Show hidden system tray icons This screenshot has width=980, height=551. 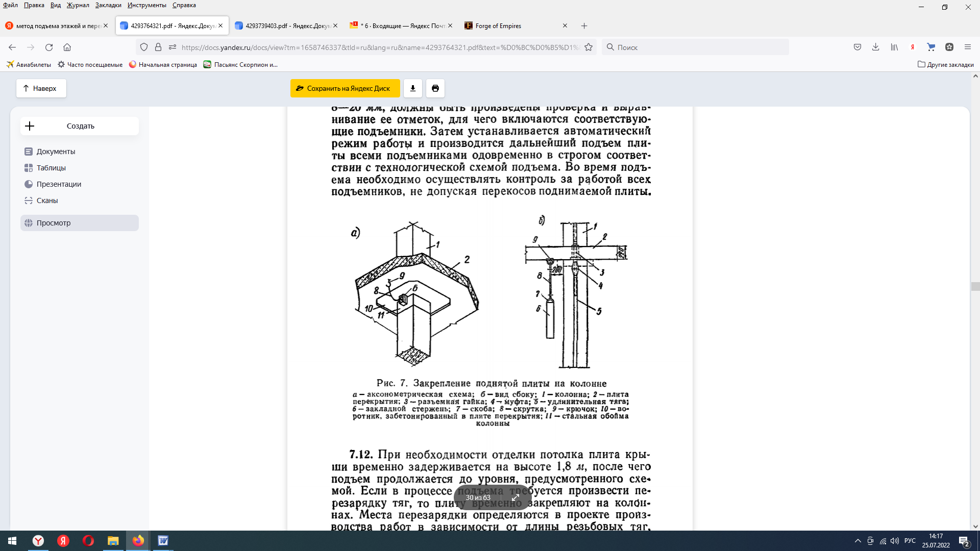tap(858, 541)
